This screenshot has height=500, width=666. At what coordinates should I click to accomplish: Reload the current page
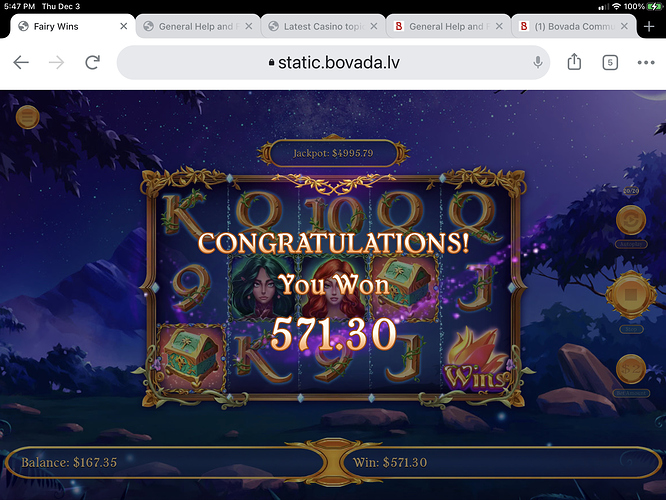click(x=92, y=63)
